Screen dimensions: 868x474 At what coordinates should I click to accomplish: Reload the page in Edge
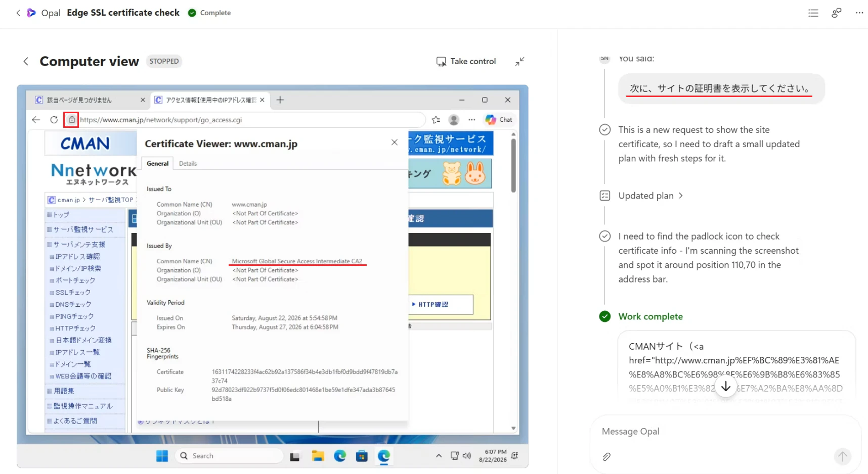click(54, 120)
